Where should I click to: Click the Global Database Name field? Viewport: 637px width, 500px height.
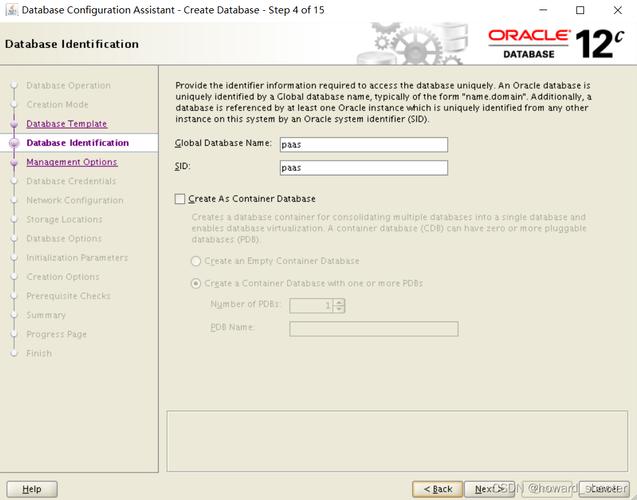click(364, 145)
